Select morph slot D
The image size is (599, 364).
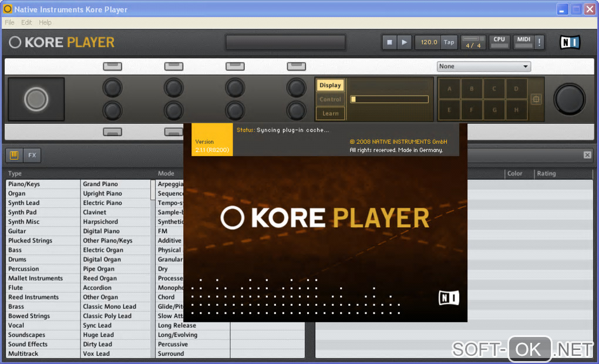click(x=516, y=89)
